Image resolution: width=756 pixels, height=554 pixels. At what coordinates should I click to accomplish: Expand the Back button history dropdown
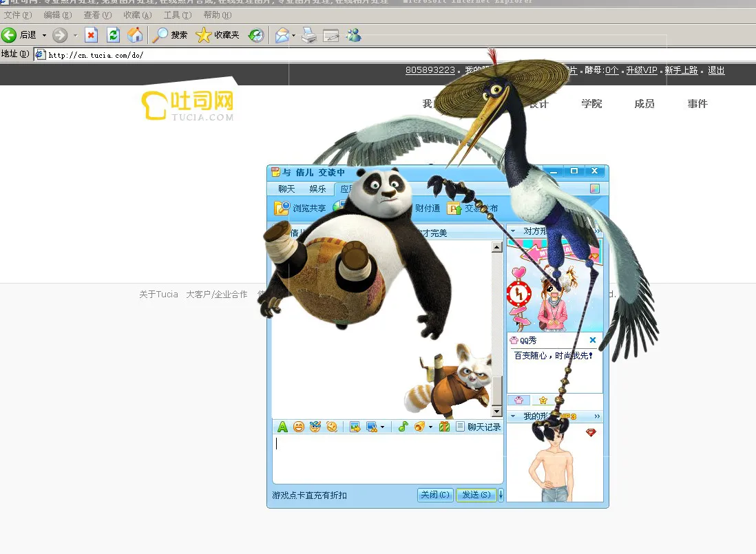tap(45, 35)
